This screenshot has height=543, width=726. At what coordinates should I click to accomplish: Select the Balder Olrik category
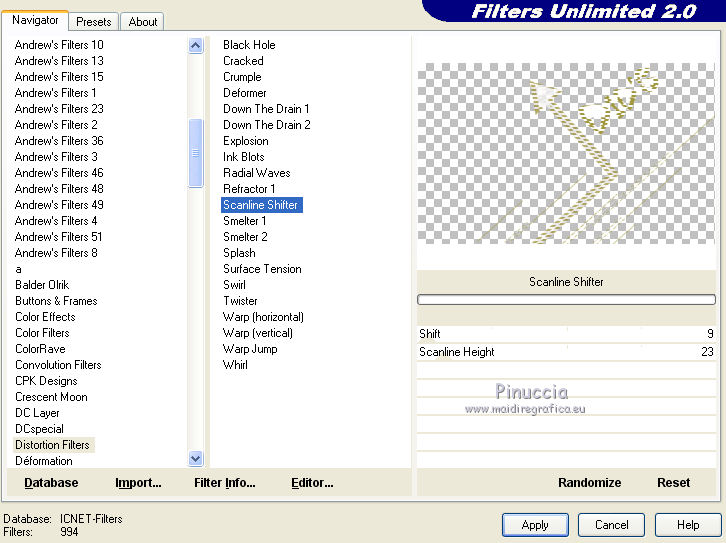[x=42, y=285]
